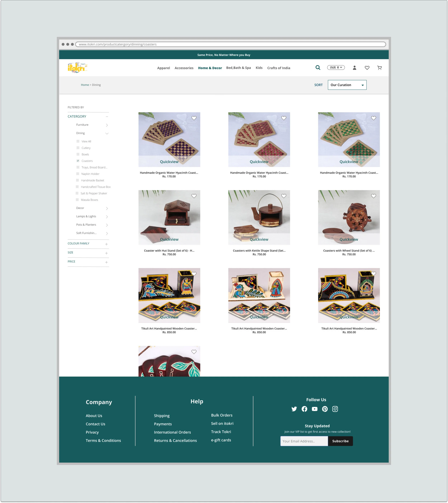Open wishlist heart icon in header
This screenshot has width=448, height=503.
(367, 68)
